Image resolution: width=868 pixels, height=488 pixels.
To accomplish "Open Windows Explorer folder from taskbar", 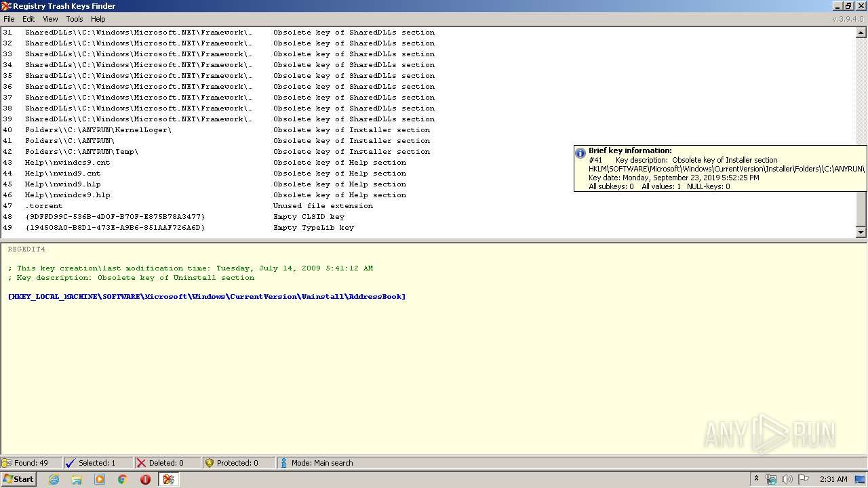I will click(x=77, y=479).
